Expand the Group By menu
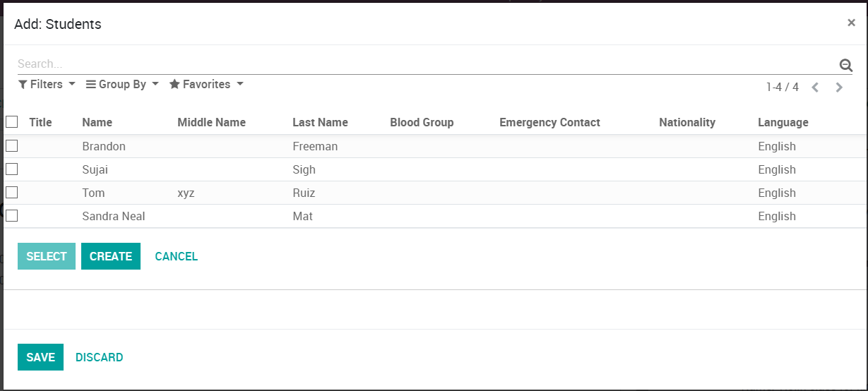The image size is (868, 391). coord(122,85)
